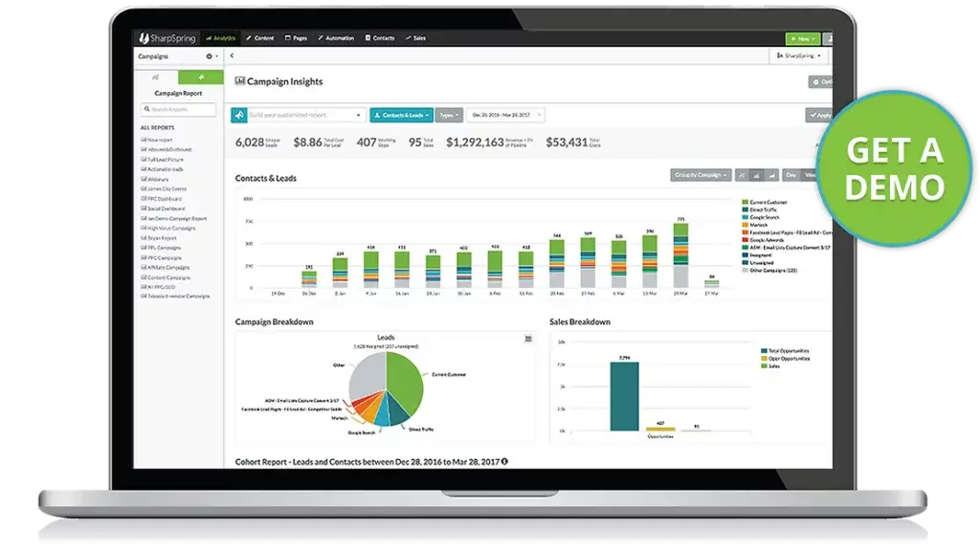The image size is (980, 551).
Task: Click the Apply button
Action: (x=819, y=115)
